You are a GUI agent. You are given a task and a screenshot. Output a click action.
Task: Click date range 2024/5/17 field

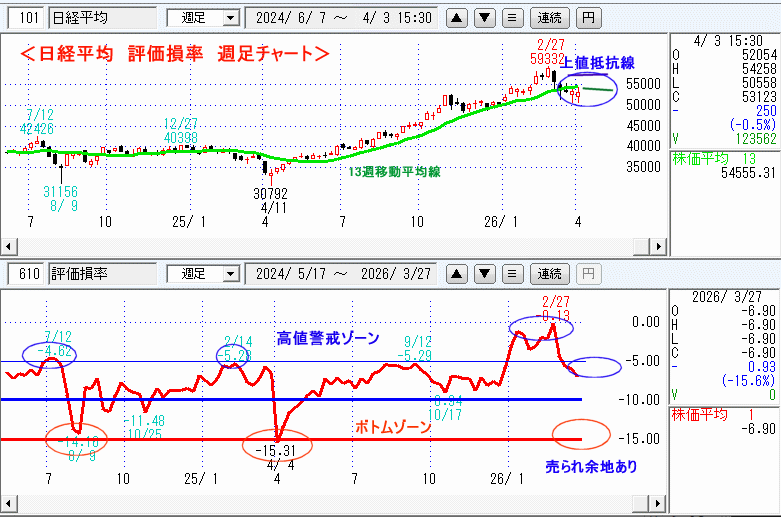tap(343, 274)
